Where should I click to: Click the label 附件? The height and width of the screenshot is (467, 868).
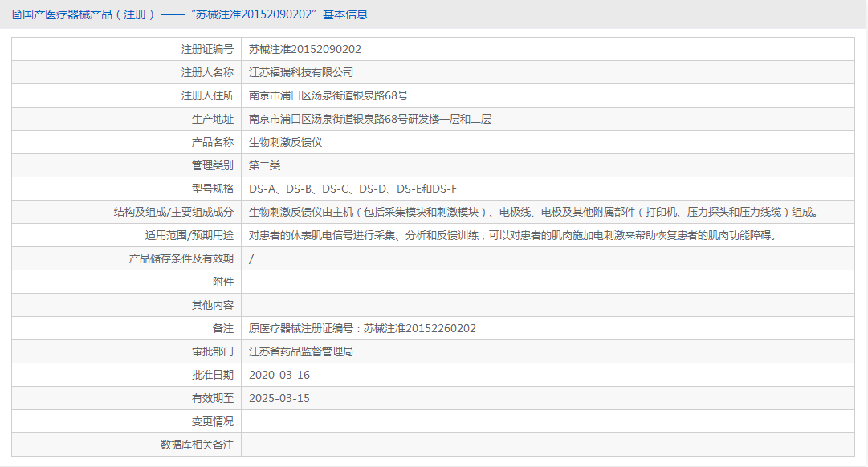pyautogui.click(x=223, y=282)
